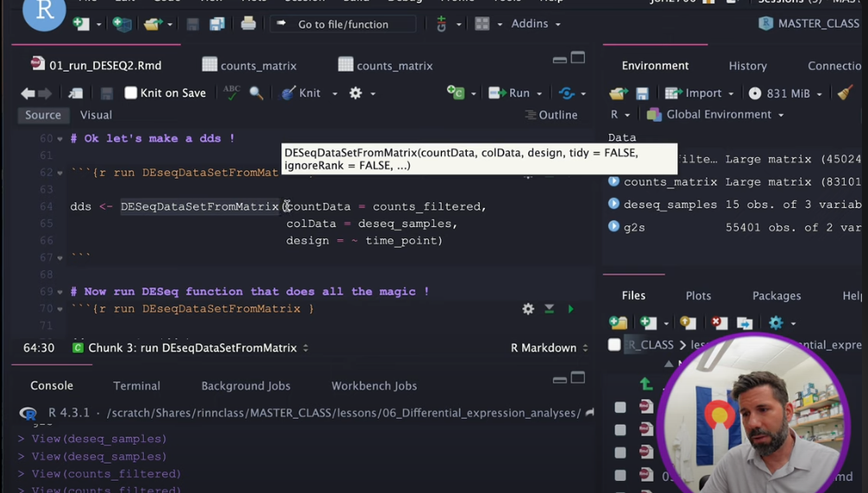Click the Save All icon in main toolbar
Viewport: 868px width, 493px height.
[x=217, y=24]
